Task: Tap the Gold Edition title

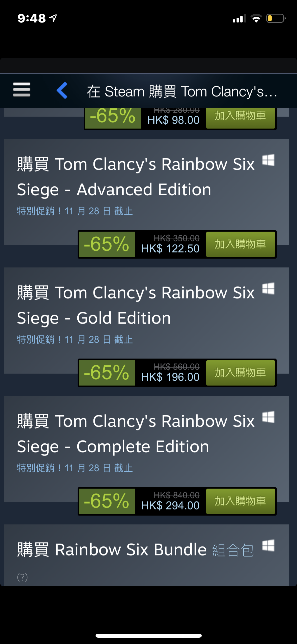Action: 136,305
